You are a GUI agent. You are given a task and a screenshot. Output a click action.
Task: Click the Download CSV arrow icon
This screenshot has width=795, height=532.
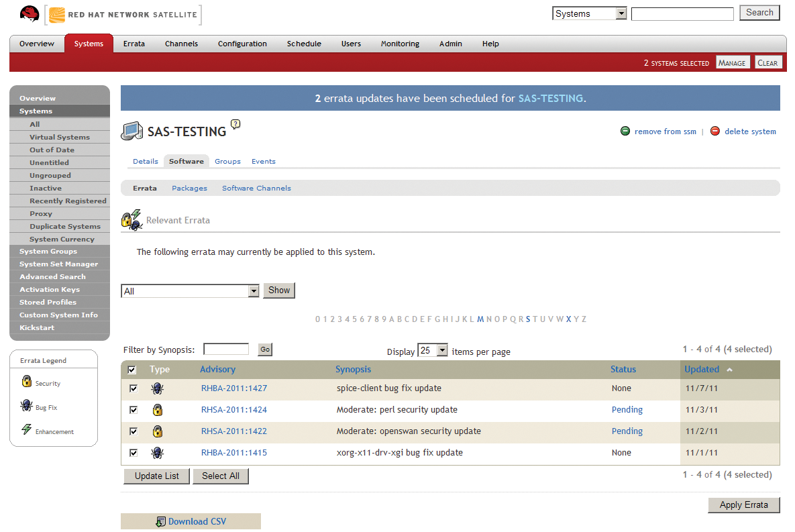click(x=160, y=521)
